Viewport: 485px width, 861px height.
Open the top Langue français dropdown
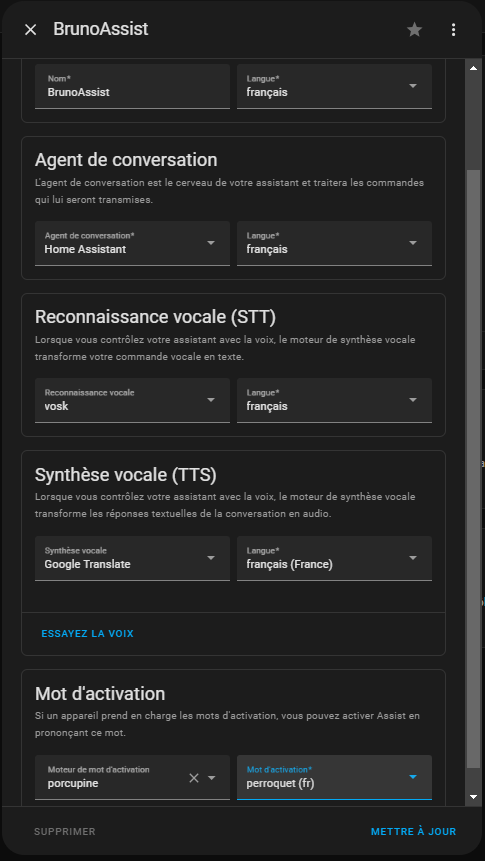(x=334, y=86)
